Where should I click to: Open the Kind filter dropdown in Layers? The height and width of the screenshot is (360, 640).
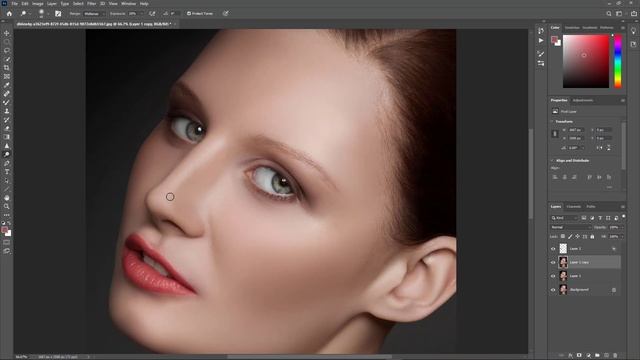[x=564, y=218]
